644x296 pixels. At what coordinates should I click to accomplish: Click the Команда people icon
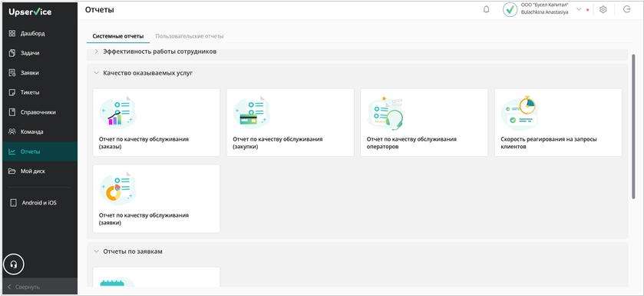[x=12, y=132]
